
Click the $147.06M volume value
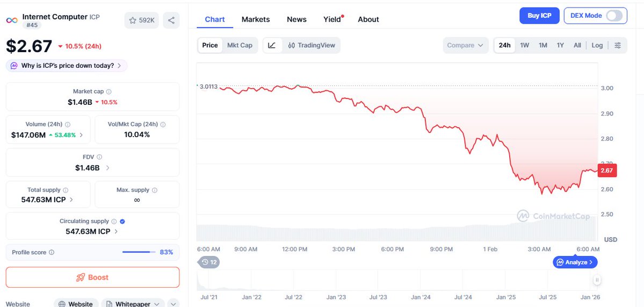28,135
